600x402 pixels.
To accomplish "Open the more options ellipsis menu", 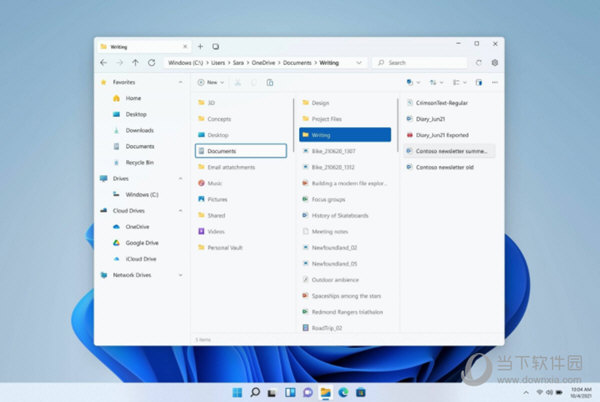I will pos(495,83).
